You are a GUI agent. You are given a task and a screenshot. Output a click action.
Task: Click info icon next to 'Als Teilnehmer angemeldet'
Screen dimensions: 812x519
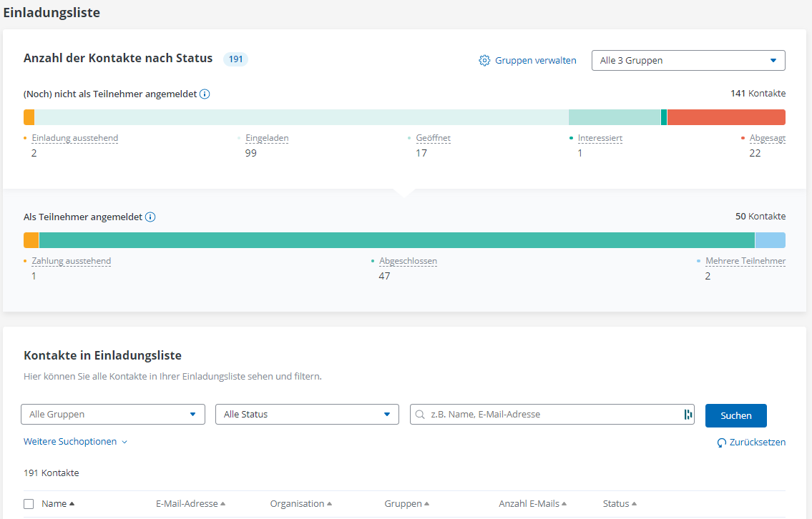(x=150, y=217)
